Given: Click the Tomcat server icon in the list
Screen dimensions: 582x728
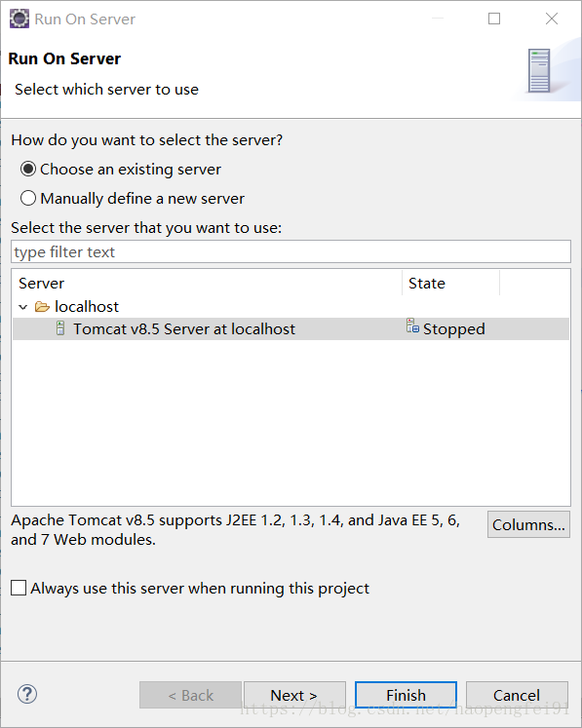Looking at the screenshot, I should (x=60, y=328).
